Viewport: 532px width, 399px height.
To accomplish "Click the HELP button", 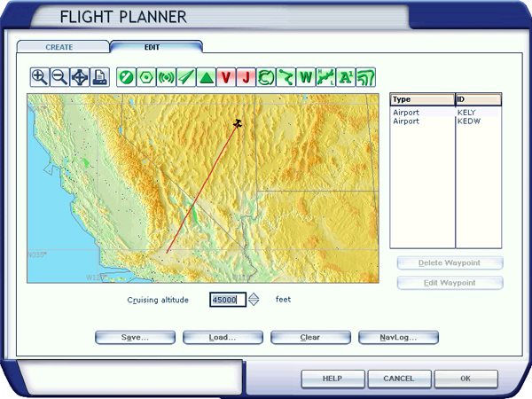I will [332, 379].
